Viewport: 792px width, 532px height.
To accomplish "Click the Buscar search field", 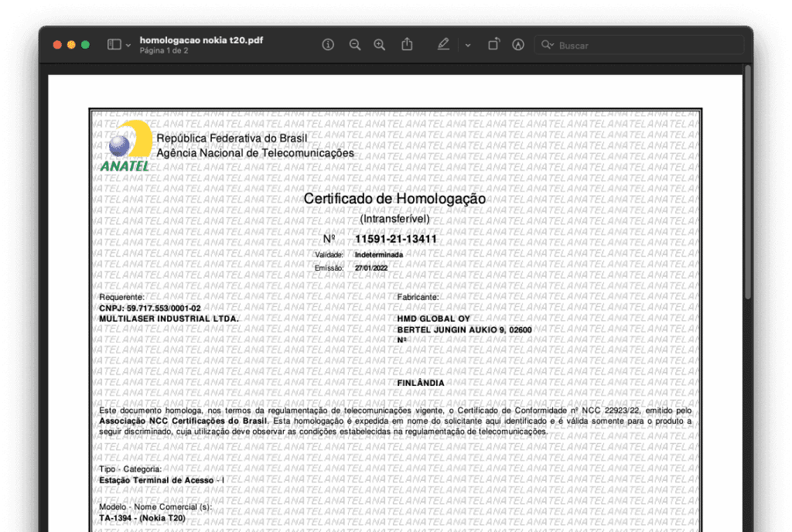I will point(639,45).
